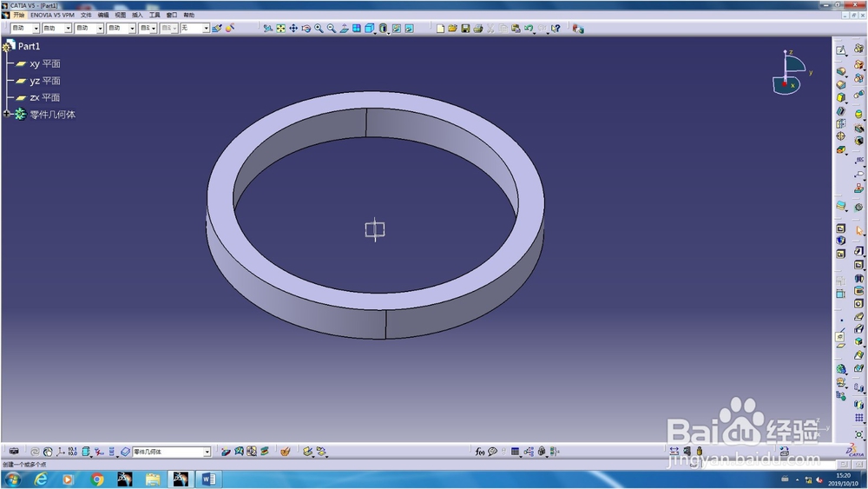Click the Windows Start button

[13, 479]
